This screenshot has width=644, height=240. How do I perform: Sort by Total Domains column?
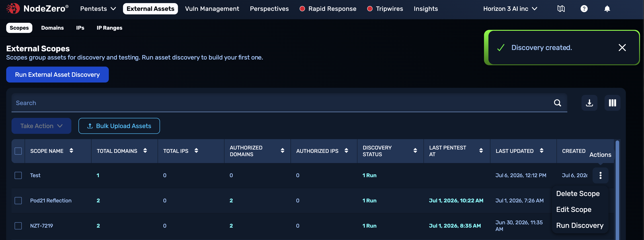pyautogui.click(x=145, y=150)
